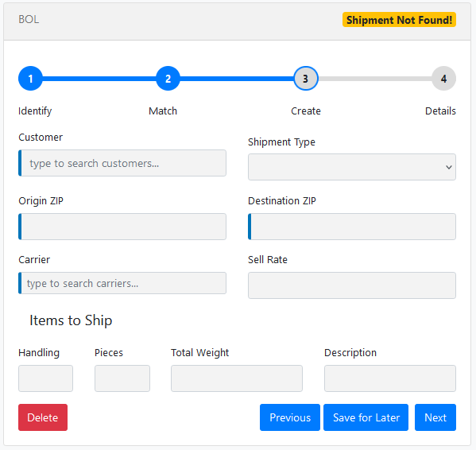Click the Origin ZIP input field
The width and height of the screenshot is (476, 450).
(x=122, y=227)
